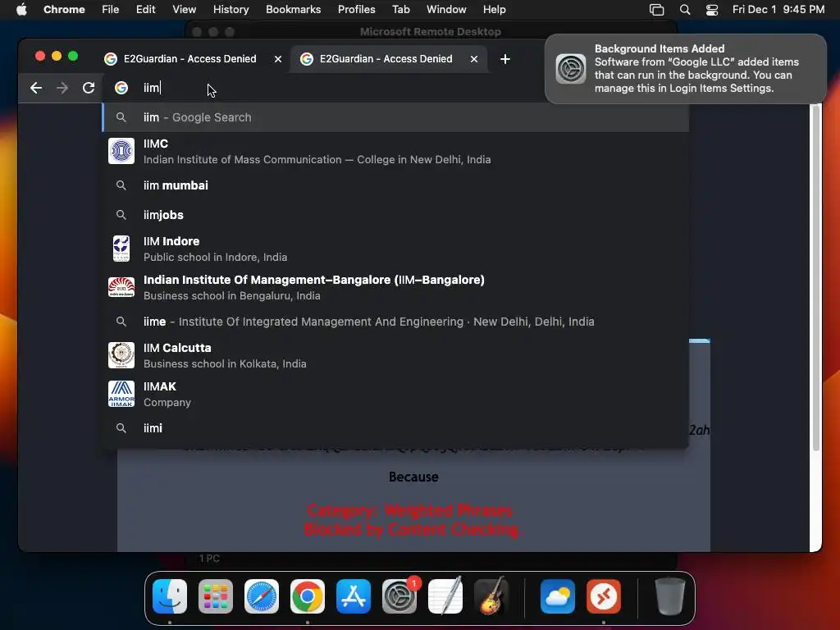Choose the IIMAK Company suggestion
Image resolution: width=840 pixels, height=630 pixels.
(x=395, y=394)
